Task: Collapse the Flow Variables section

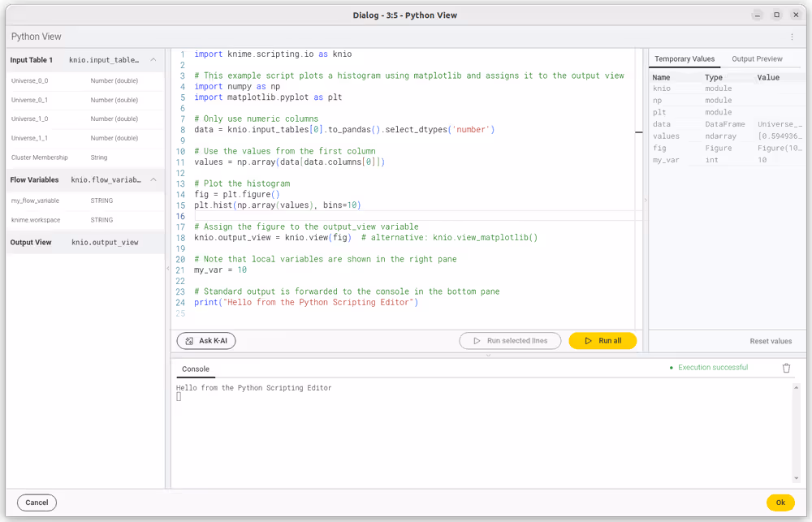Action: [x=153, y=180]
